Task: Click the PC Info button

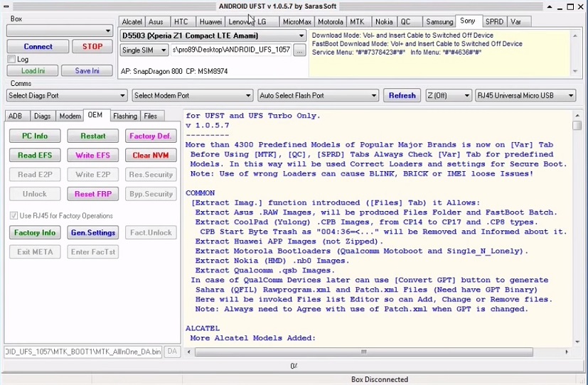Action: click(35, 136)
